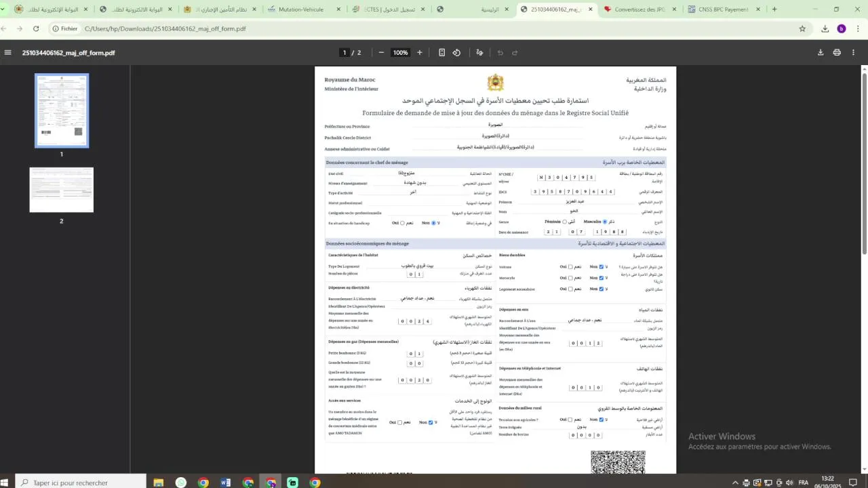
Task: Zoom out with the minus button
Action: 381,53
